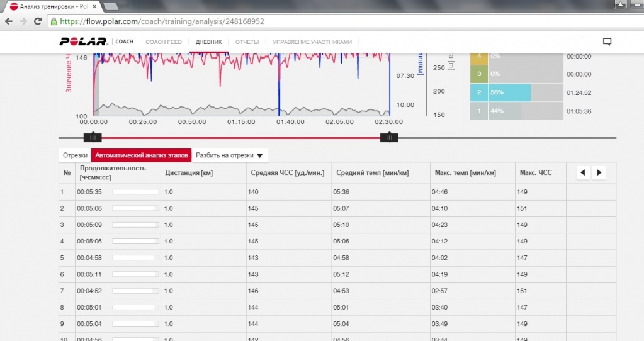Reload the Polar Flow page

38,21
